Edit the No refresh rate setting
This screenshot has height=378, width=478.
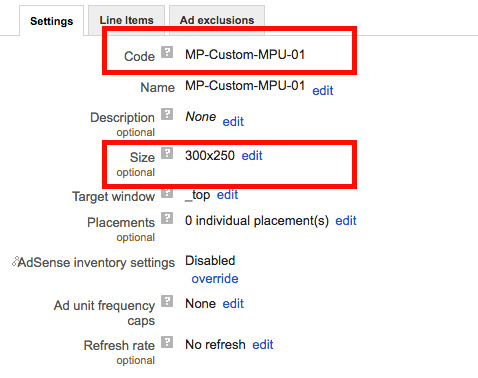pyautogui.click(x=263, y=344)
